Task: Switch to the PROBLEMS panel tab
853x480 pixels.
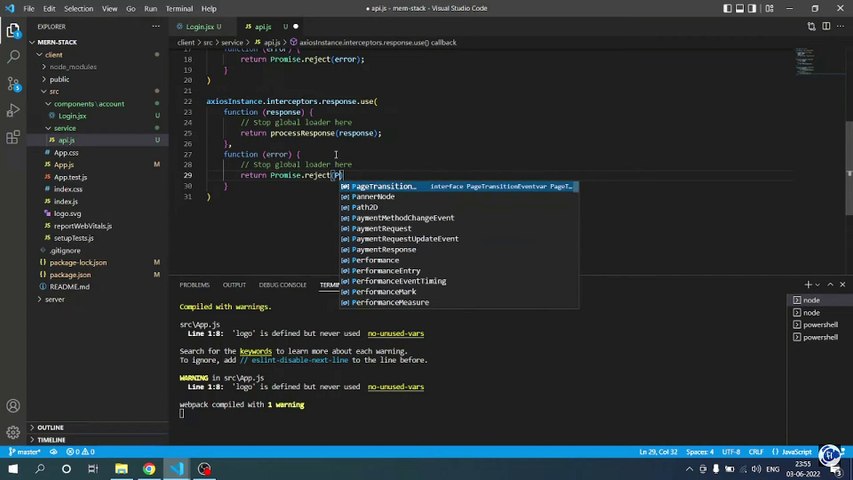Action: point(194,285)
